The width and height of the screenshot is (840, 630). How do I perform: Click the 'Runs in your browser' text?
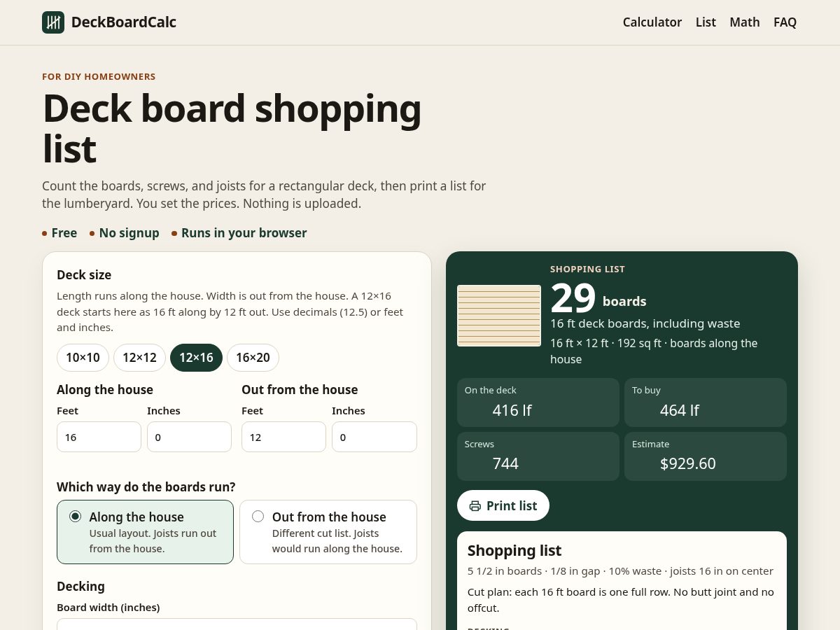(244, 233)
